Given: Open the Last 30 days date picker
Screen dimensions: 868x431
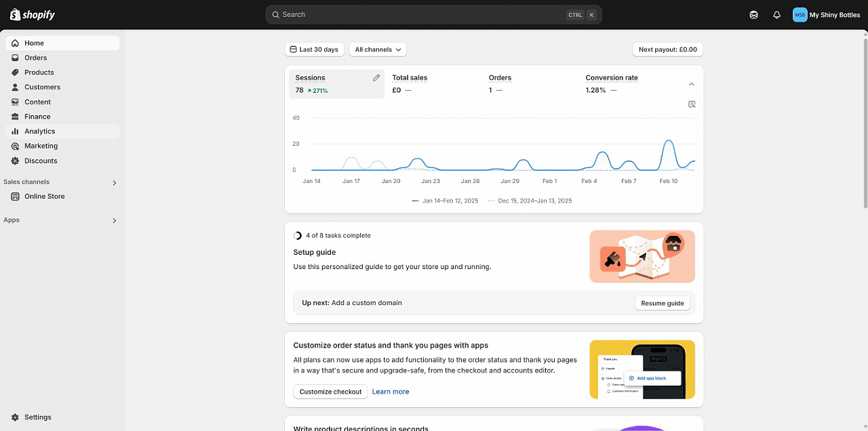Looking at the screenshot, I should point(314,49).
